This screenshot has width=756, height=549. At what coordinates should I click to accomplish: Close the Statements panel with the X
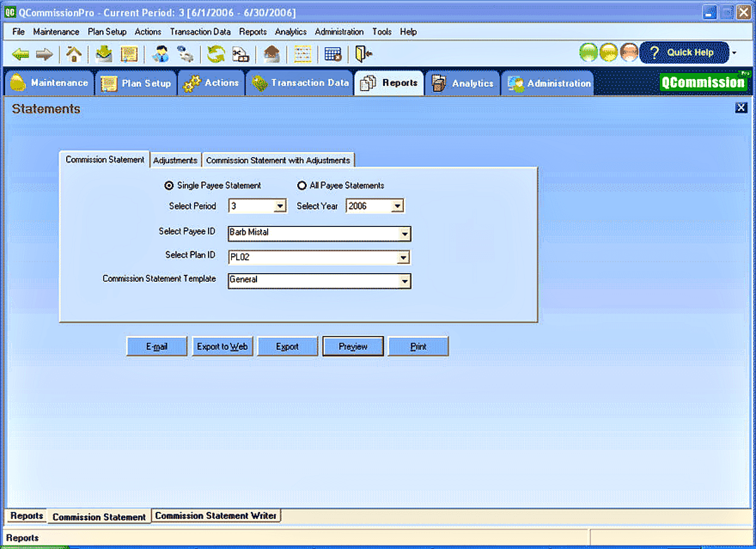tap(741, 108)
